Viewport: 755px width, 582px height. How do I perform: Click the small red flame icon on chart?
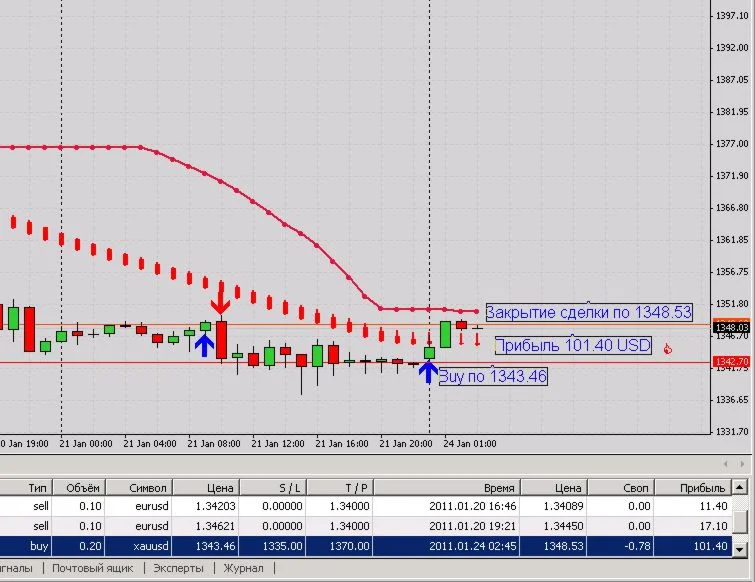click(x=667, y=349)
